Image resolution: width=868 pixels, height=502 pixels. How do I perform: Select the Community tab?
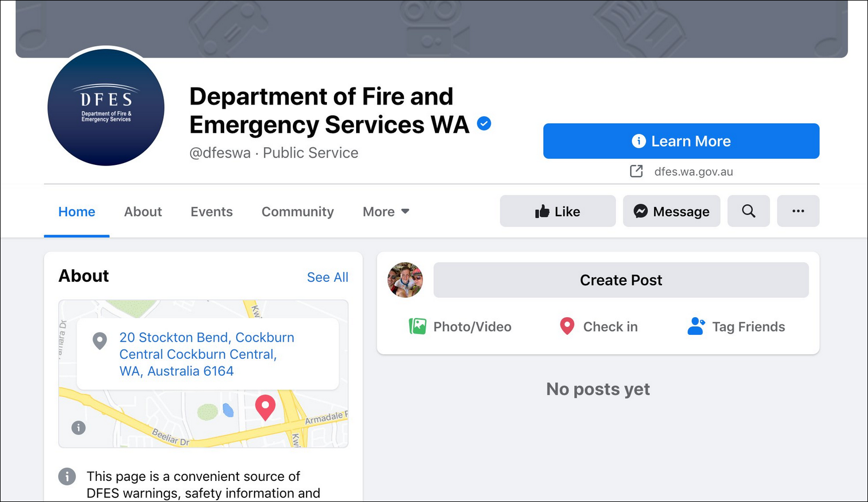(297, 212)
